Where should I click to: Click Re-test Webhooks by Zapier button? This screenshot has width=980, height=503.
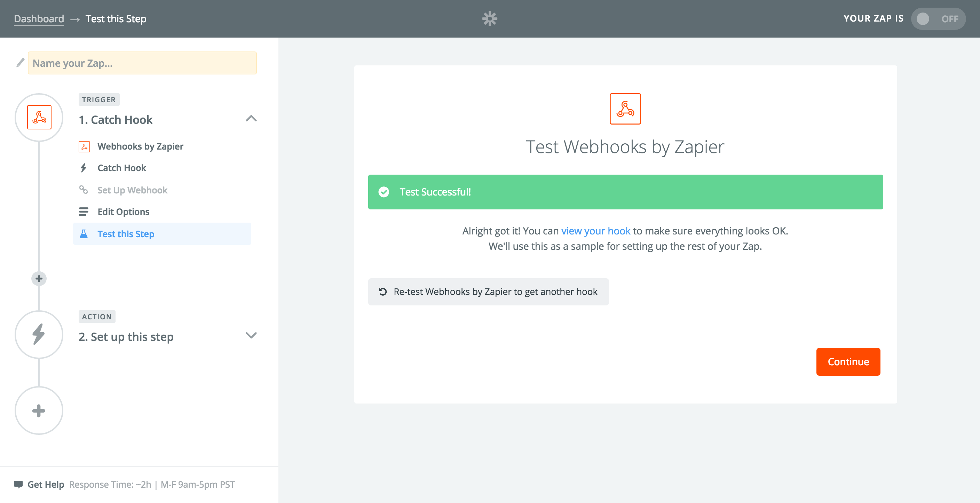(x=489, y=292)
